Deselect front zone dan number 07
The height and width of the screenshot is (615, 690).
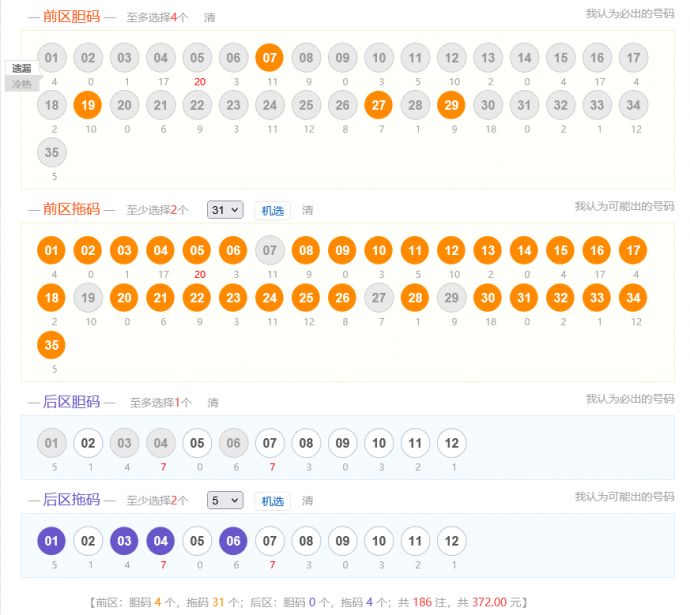click(x=269, y=58)
